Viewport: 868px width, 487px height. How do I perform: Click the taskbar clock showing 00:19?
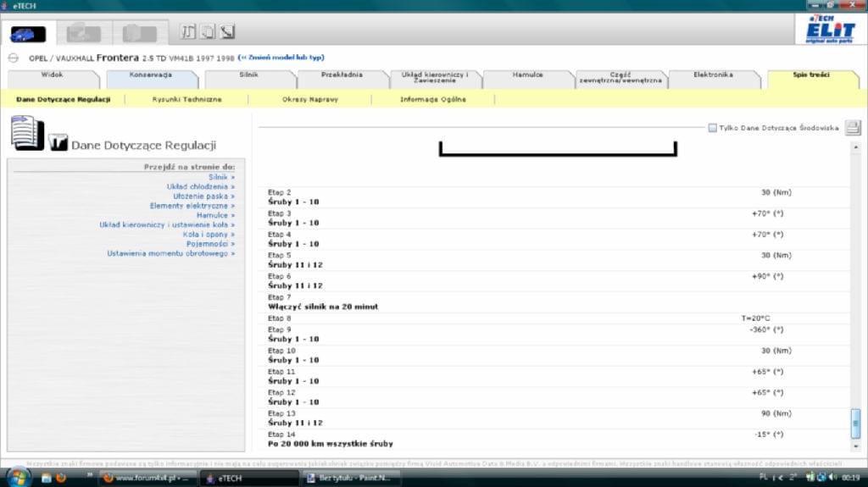click(x=851, y=478)
